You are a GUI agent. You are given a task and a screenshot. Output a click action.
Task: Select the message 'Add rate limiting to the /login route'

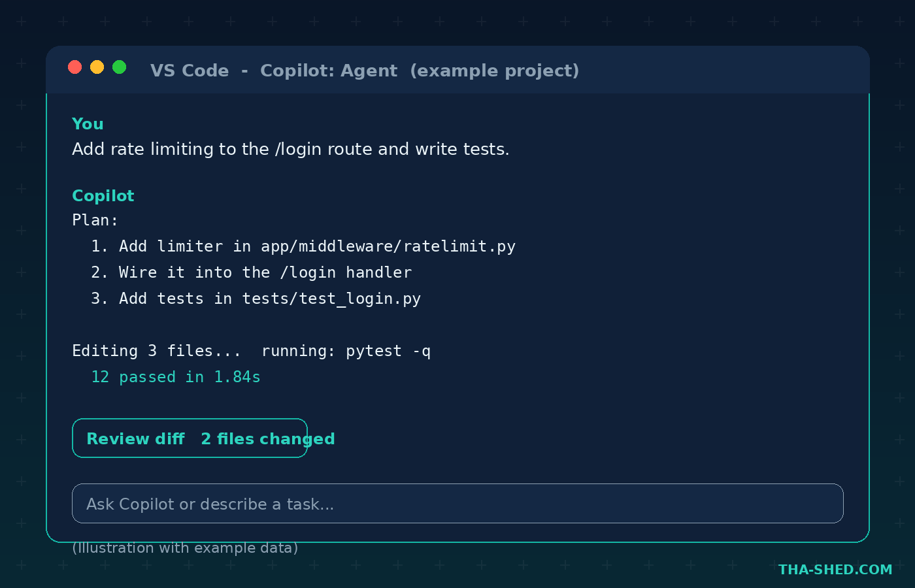pos(290,150)
